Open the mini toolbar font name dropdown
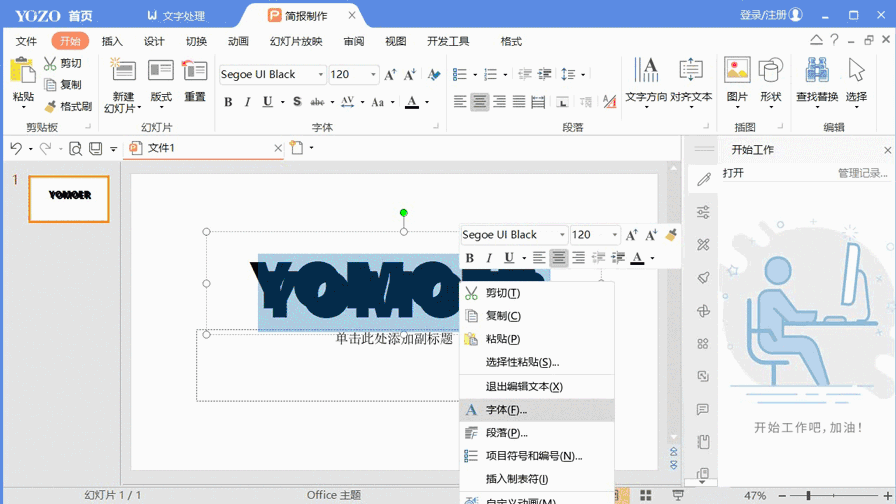Viewport: 896px width, 504px height. (x=562, y=235)
